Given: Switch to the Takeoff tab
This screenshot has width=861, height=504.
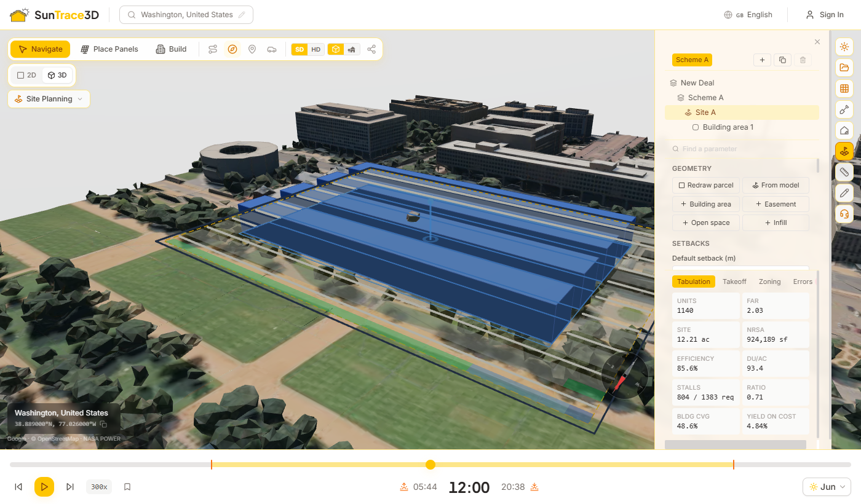Looking at the screenshot, I should (x=734, y=282).
